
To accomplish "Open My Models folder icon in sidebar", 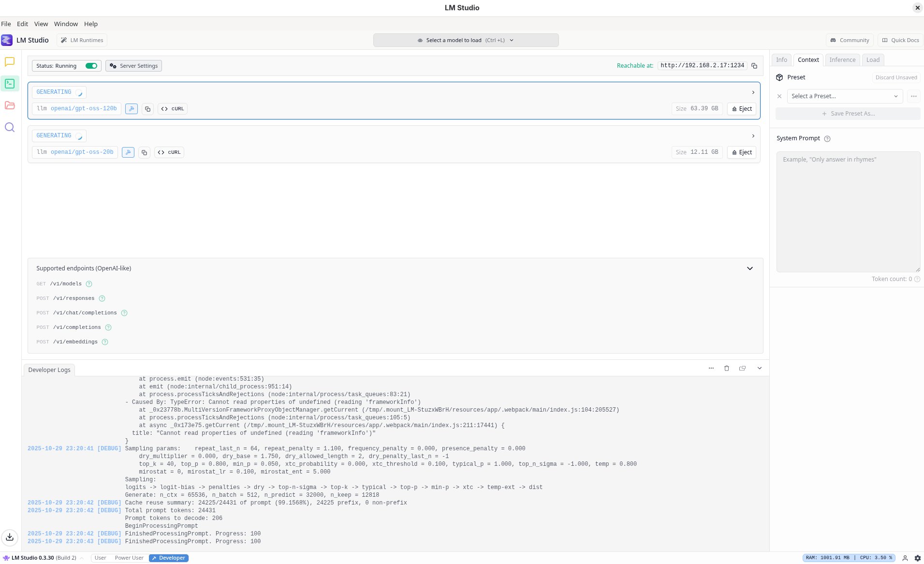I will (x=10, y=105).
